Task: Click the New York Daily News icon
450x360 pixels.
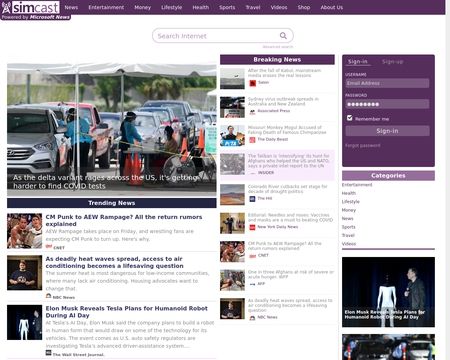Action: [x=253, y=227]
